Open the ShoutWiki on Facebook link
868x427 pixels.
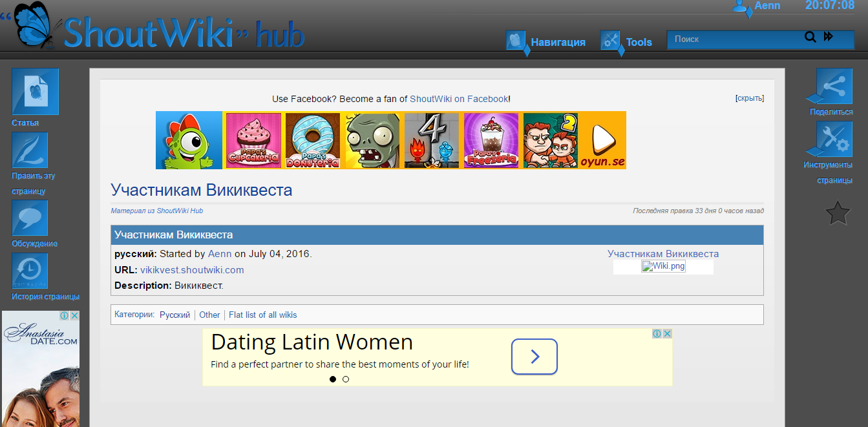point(459,99)
